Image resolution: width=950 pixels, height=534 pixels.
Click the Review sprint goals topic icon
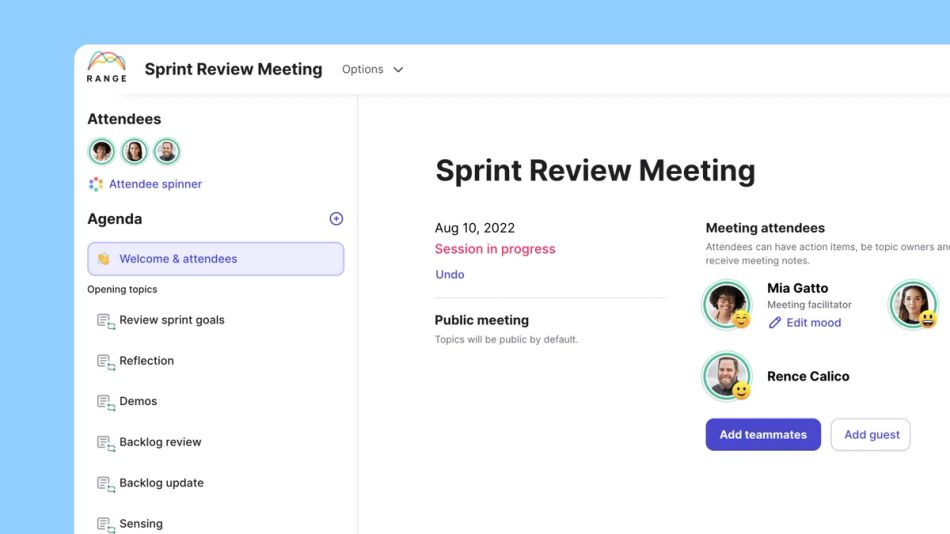[x=105, y=321]
